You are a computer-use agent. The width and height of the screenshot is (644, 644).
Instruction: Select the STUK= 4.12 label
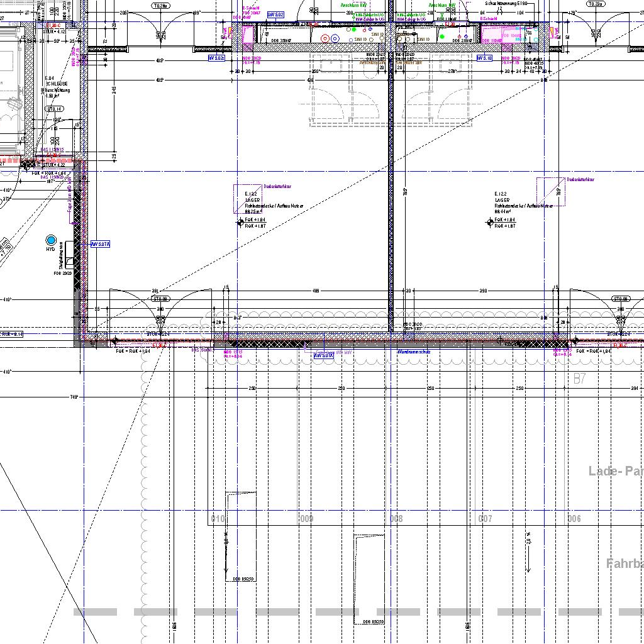(54, 31)
